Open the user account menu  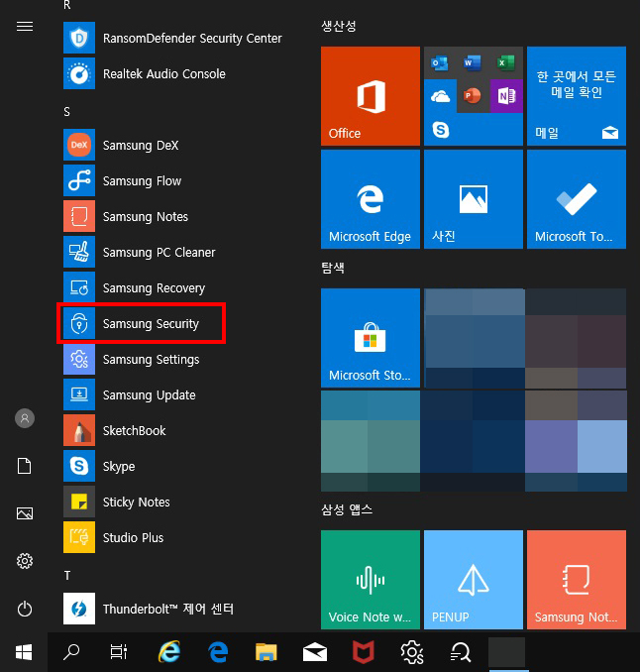pos(25,418)
